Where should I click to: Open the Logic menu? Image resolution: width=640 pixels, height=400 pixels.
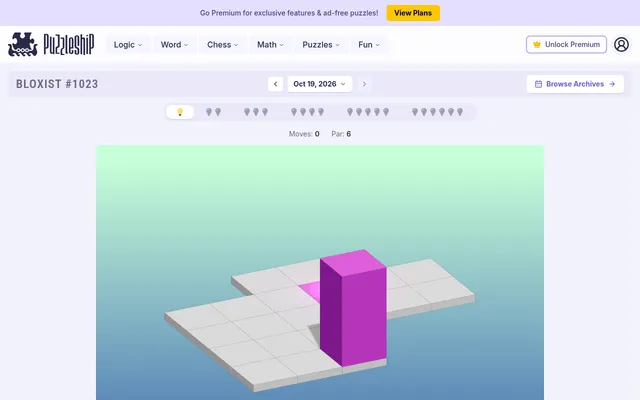click(x=128, y=45)
